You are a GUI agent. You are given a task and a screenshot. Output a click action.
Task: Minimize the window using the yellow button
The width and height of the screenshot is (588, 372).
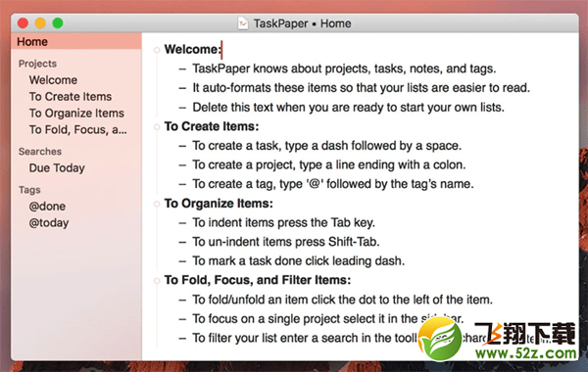click(x=40, y=23)
